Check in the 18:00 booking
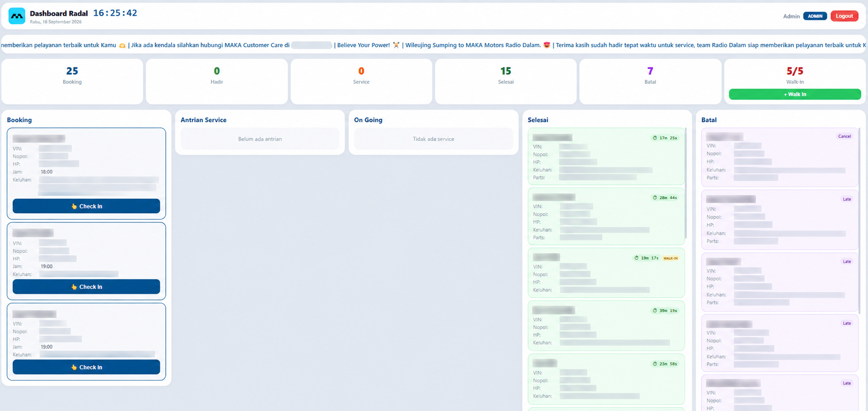The height and width of the screenshot is (411, 868). point(86,206)
